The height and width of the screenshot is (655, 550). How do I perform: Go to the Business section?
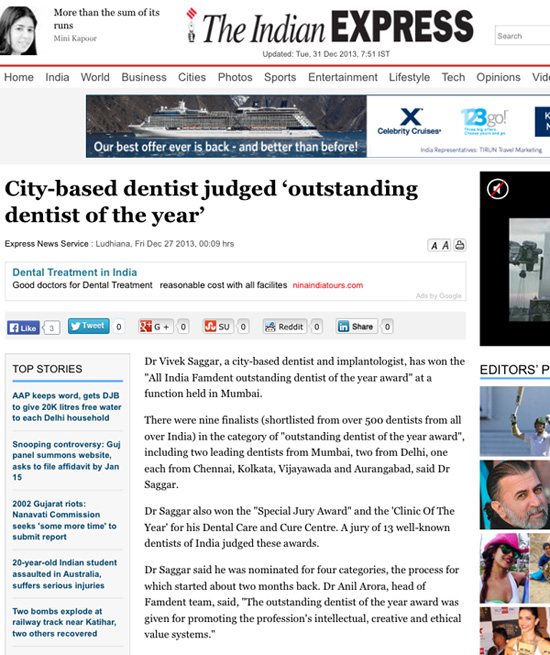point(144,77)
